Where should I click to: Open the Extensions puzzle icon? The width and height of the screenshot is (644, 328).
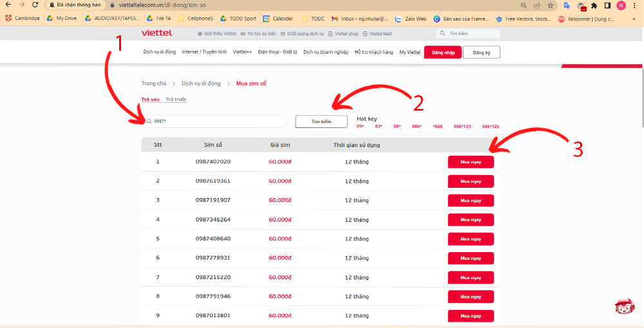[594, 5]
